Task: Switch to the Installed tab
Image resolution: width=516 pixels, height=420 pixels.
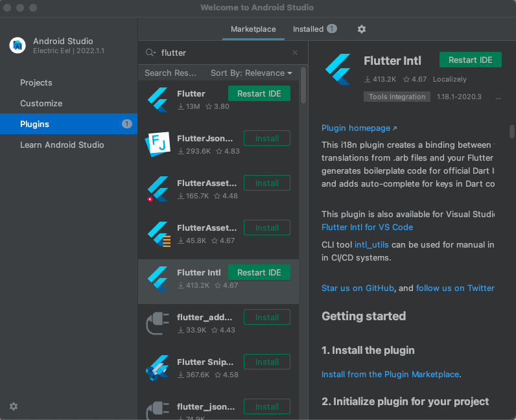Action: coord(314,29)
